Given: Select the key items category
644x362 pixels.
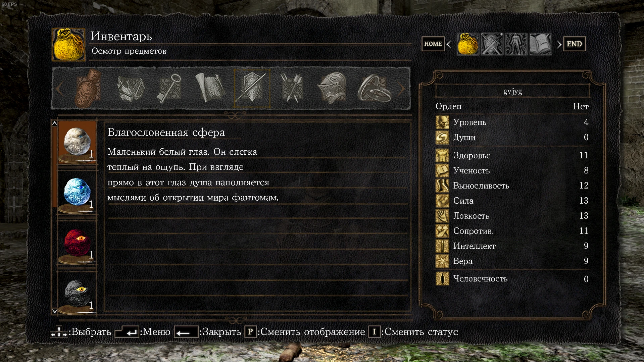Looking at the screenshot, I should pyautogui.click(x=169, y=88).
